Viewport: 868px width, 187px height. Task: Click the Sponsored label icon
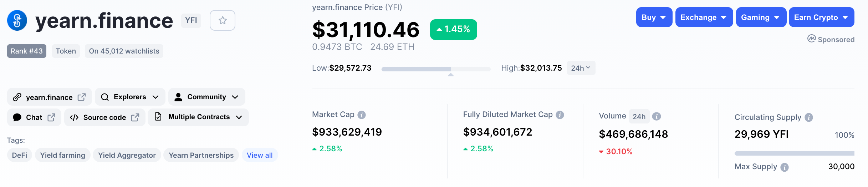(x=812, y=39)
